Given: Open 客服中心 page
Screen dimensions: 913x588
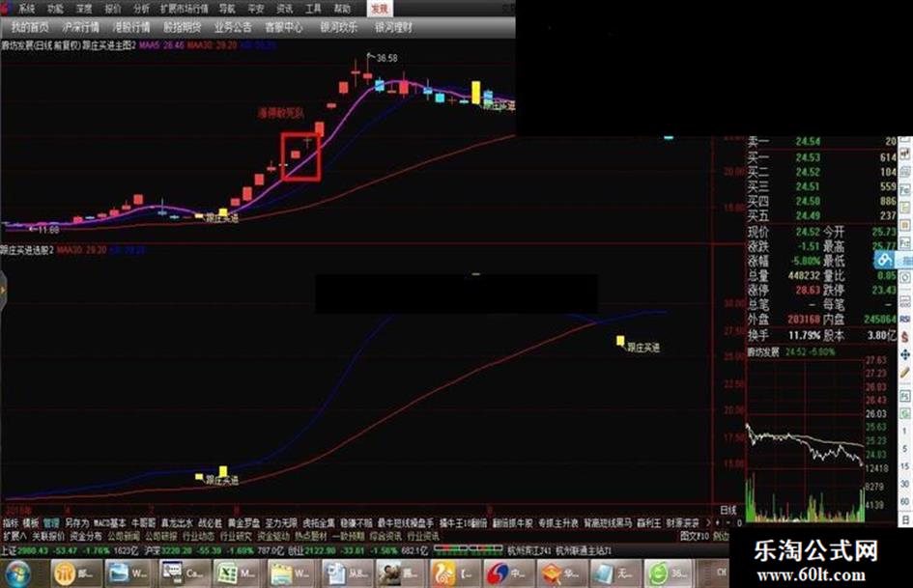Looking at the screenshot, I should coord(284,27).
